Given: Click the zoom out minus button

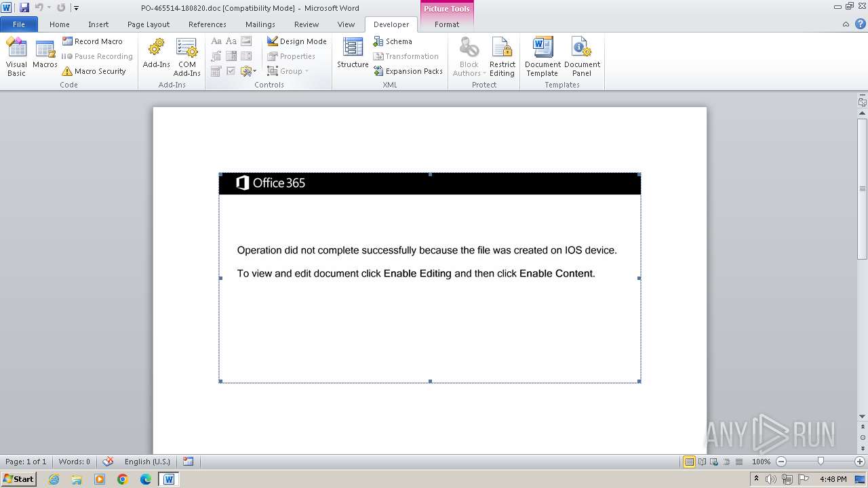Looking at the screenshot, I should coord(781,462).
